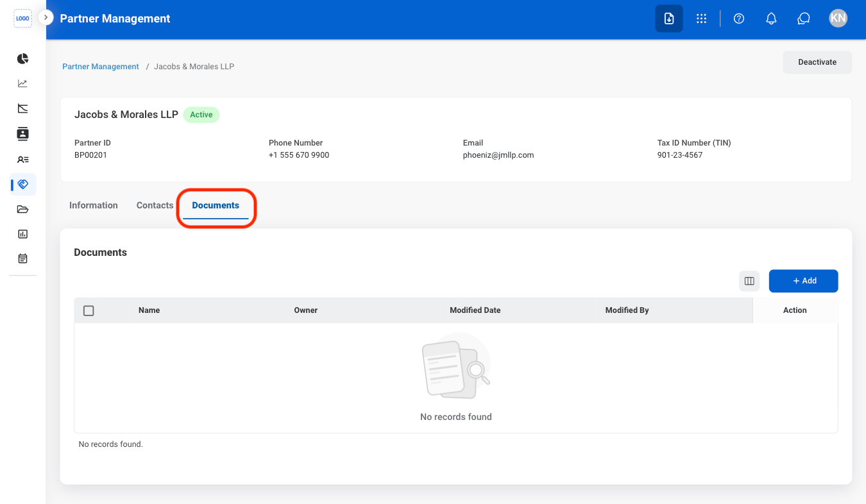
Task: Click the Modified By column header
Action: tap(627, 310)
